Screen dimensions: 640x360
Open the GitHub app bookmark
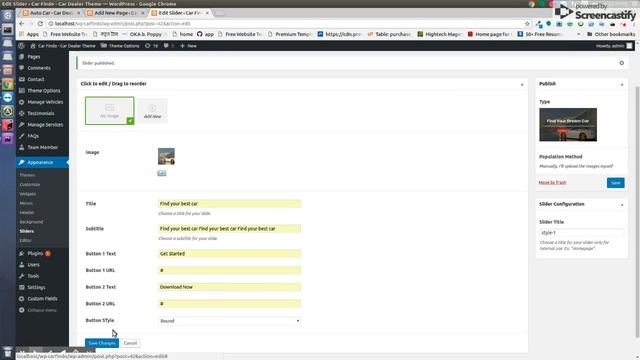click(x=205, y=34)
